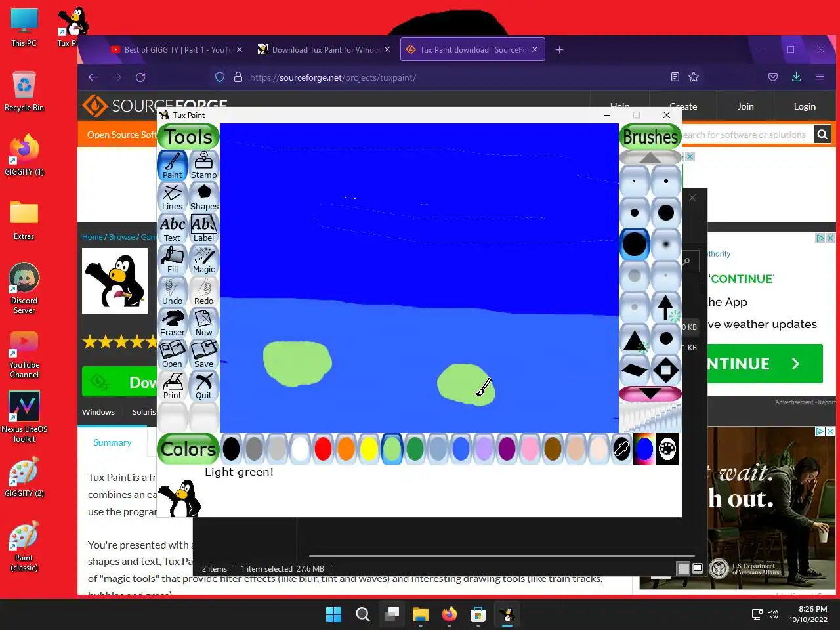Activate the Text tool

173,228
